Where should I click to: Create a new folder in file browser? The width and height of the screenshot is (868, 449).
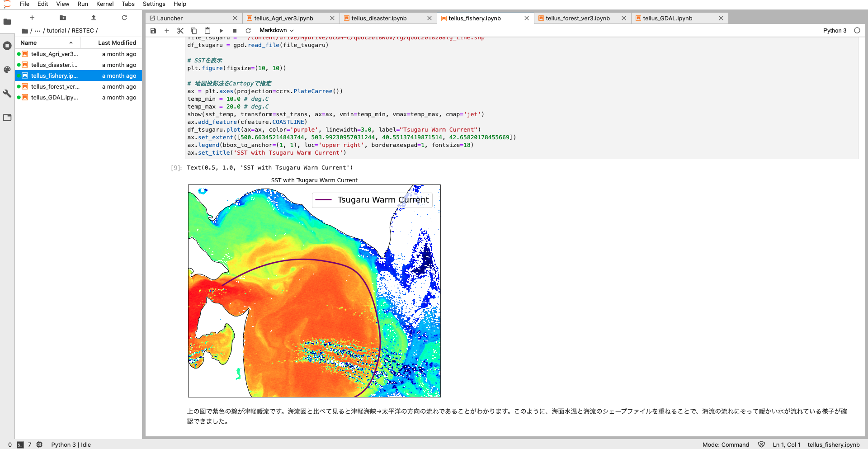63,18
